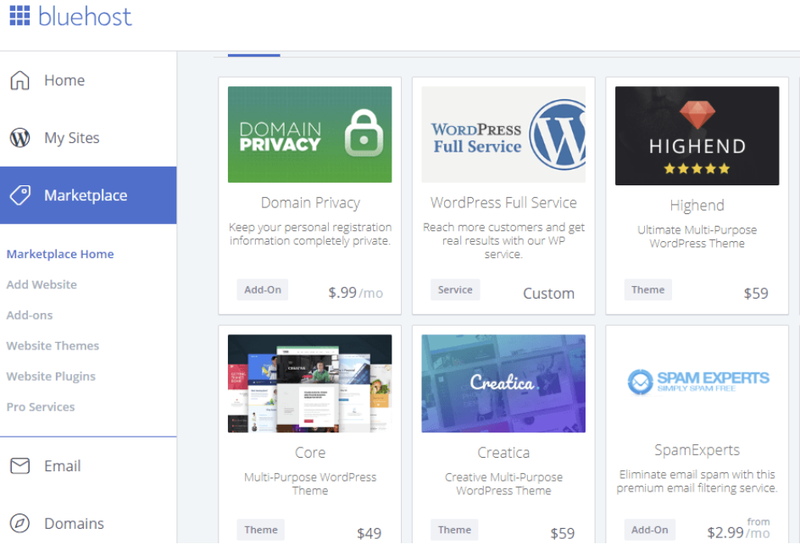Click the Service tag on WordPress Full Service card

coord(455,290)
